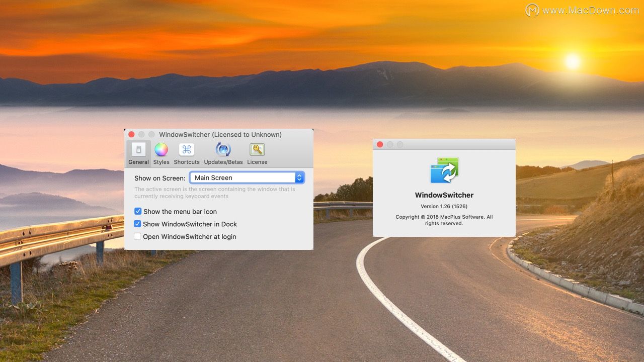This screenshot has width=644, height=362.
Task: Close the WindowSwitcher preferences window
Action: coord(131,134)
